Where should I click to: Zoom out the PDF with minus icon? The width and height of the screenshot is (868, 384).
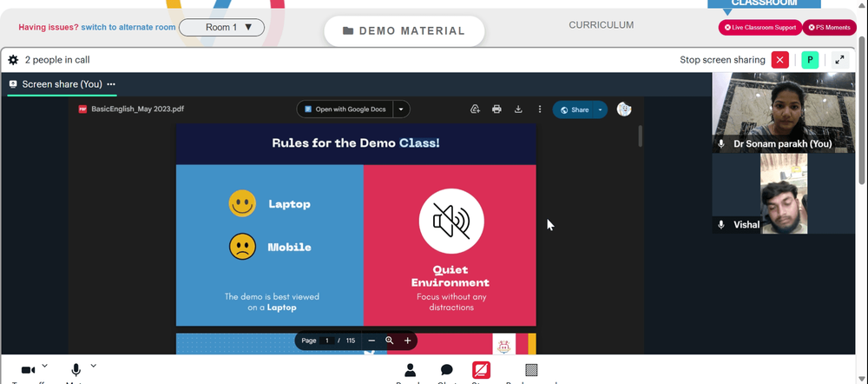pyautogui.click(x=372, y=341)
